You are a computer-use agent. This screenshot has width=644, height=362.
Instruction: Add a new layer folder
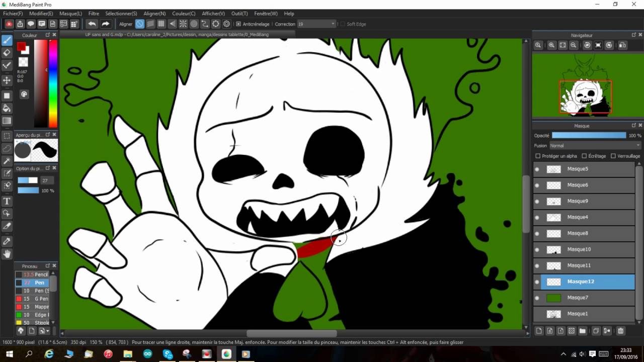(x=582, y=331)
